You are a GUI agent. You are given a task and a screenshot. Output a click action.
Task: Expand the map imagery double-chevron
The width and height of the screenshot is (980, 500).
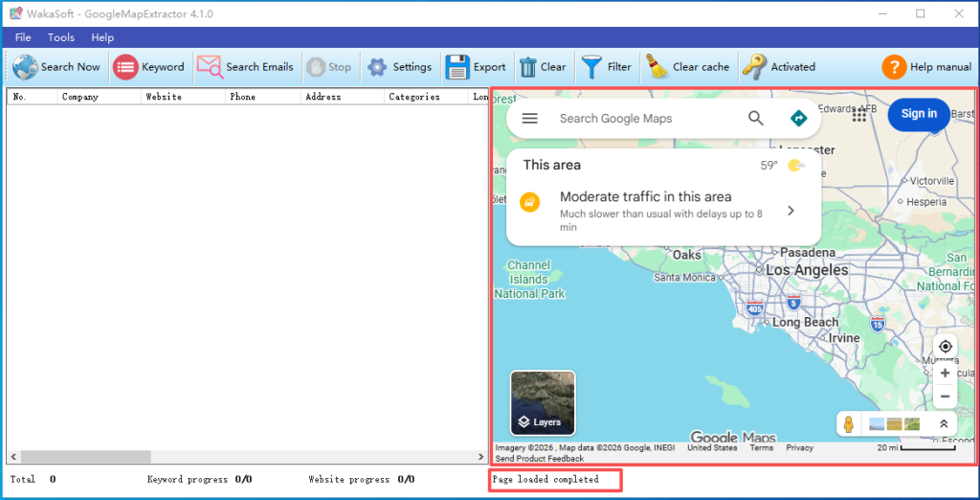tap(944, 423)
